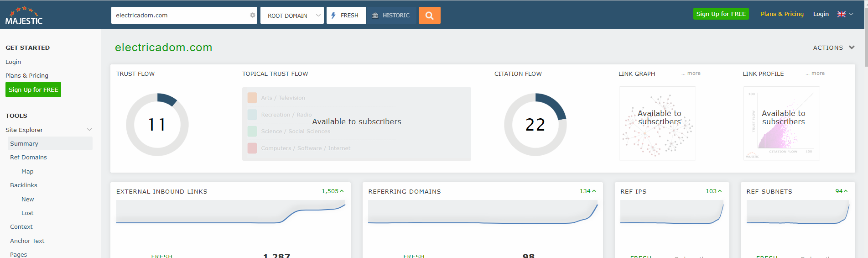Screen dimensions: 868x258
Task: Open Plans & Pricing in the sidebar
Action: (x=27, y=75)
